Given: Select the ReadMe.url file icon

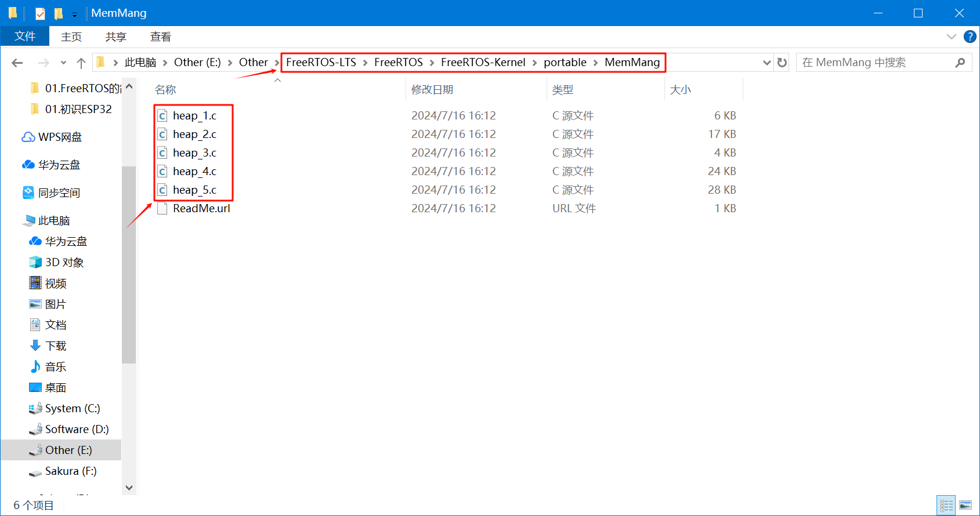Looking at the screenshot, I should point(162,209).
